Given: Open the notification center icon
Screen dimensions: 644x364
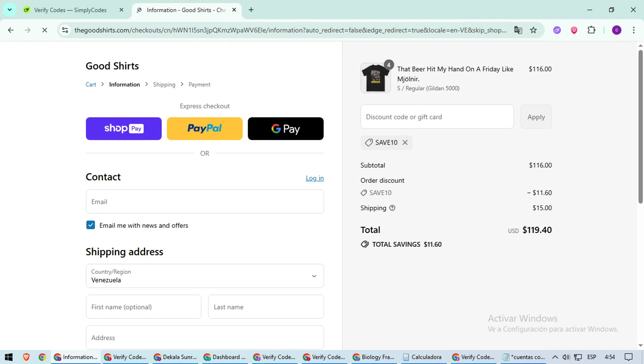Looking at the screenshot, I should pos(629,357).
